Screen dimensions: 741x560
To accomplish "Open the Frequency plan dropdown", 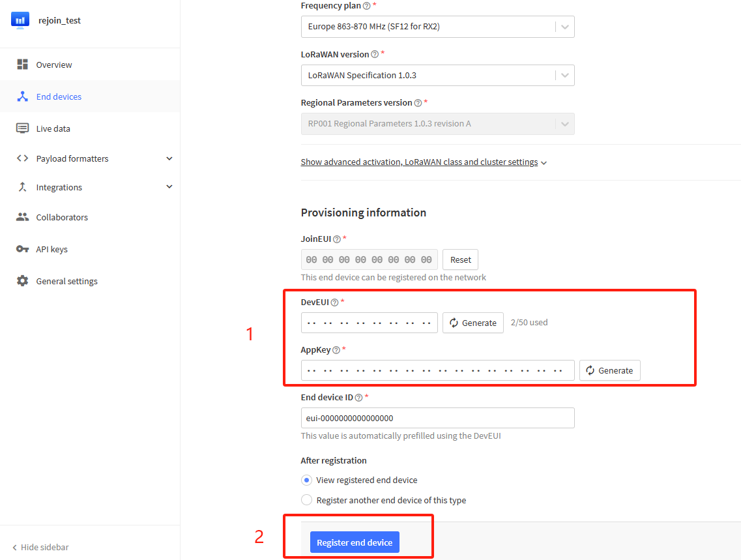I will pyautogui.click(x=437, y=27).
